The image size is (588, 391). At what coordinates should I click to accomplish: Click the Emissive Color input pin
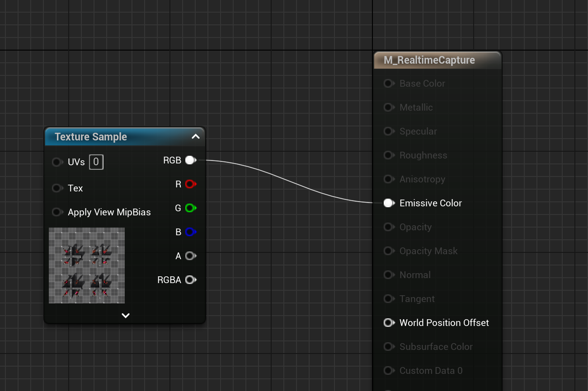[389, 203]
